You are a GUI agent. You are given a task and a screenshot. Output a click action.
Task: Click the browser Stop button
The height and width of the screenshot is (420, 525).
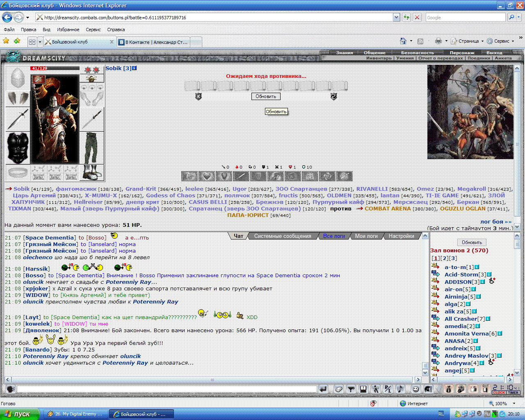pos(417,18)
